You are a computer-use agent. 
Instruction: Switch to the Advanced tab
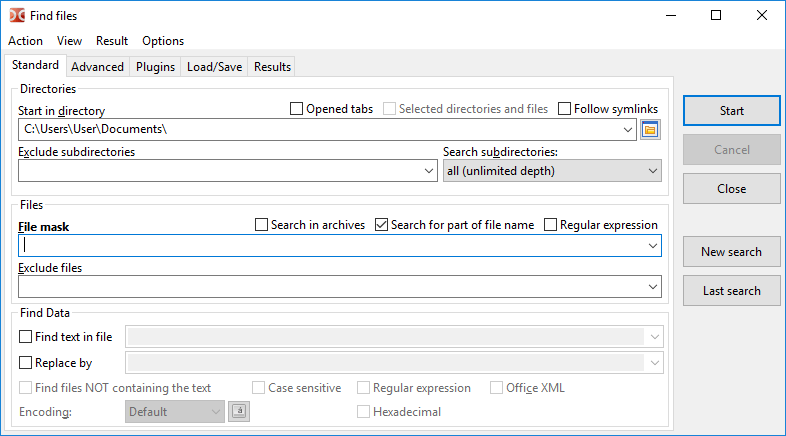pos(98,67)
